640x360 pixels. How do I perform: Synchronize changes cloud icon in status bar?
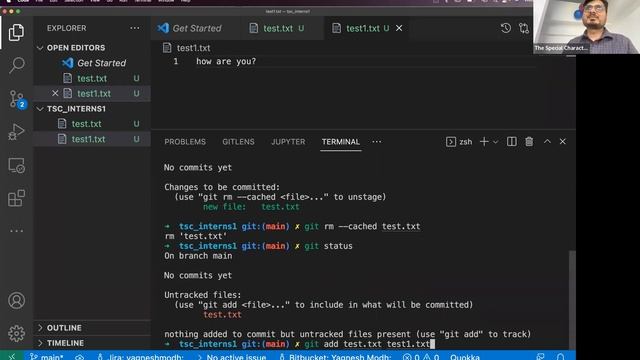pos(79,357)
